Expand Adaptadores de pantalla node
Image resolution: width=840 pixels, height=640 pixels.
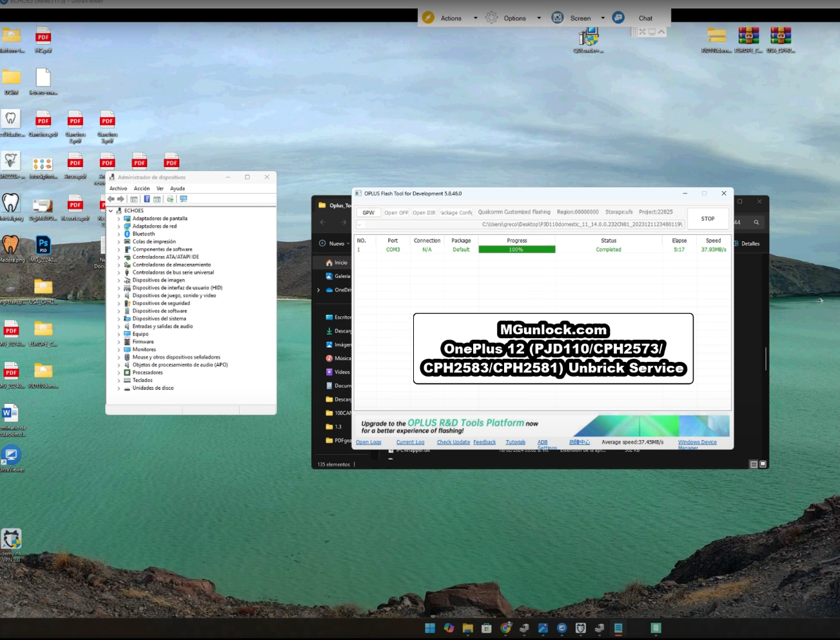119,219
